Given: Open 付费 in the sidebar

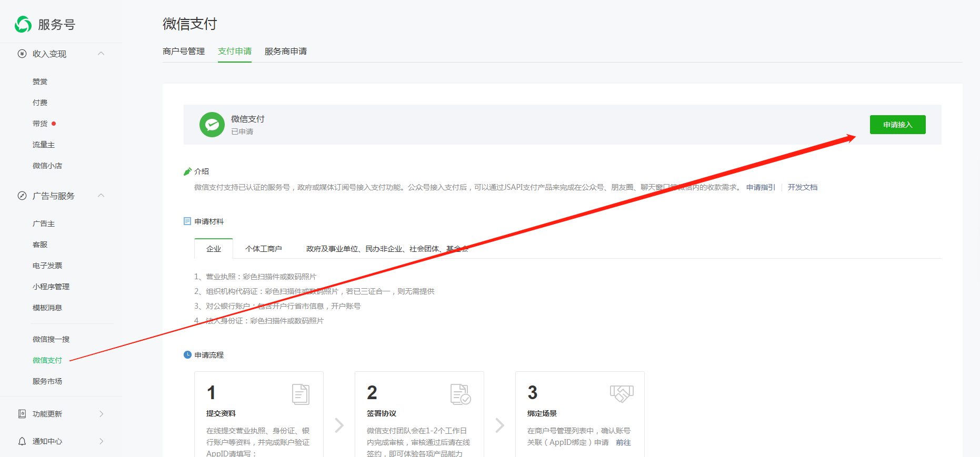Looking at the screenshot, I should point(40,103).
